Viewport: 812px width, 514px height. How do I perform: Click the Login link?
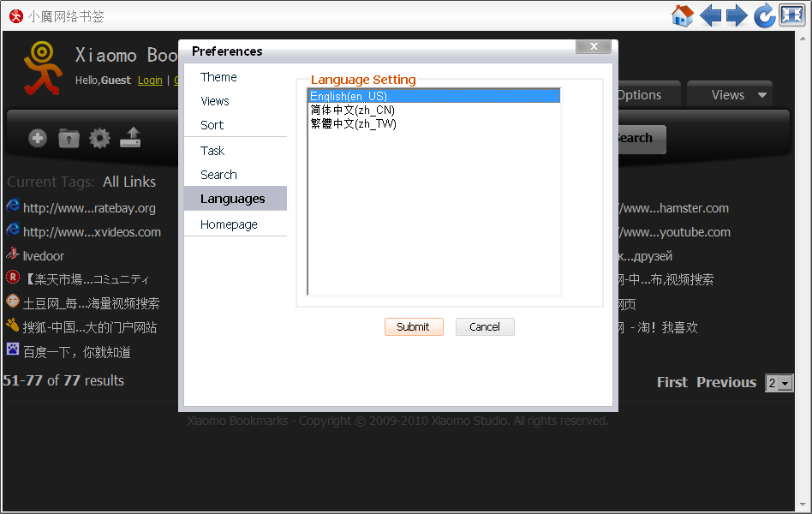pos(150,81)
